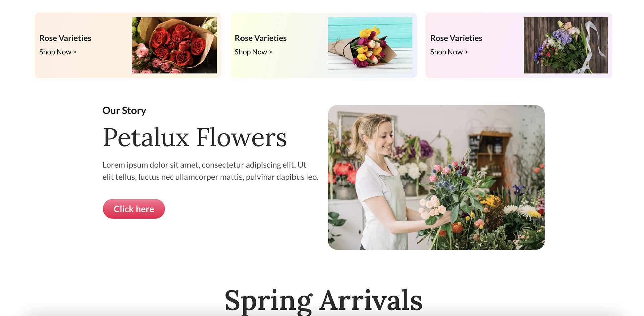This screenshot has width=644, height=316.
Task: Select Rose Varieties title beside tulips image
Action: [261, 38]
